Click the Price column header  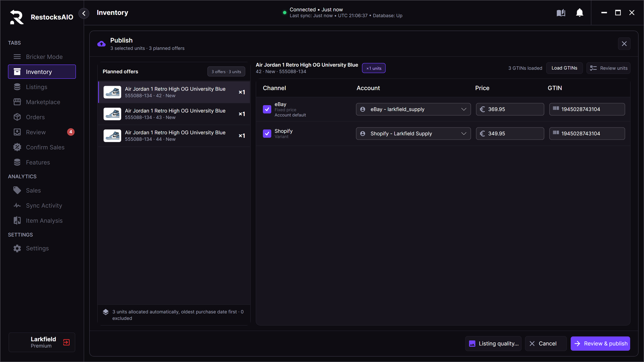coord(482,88)
